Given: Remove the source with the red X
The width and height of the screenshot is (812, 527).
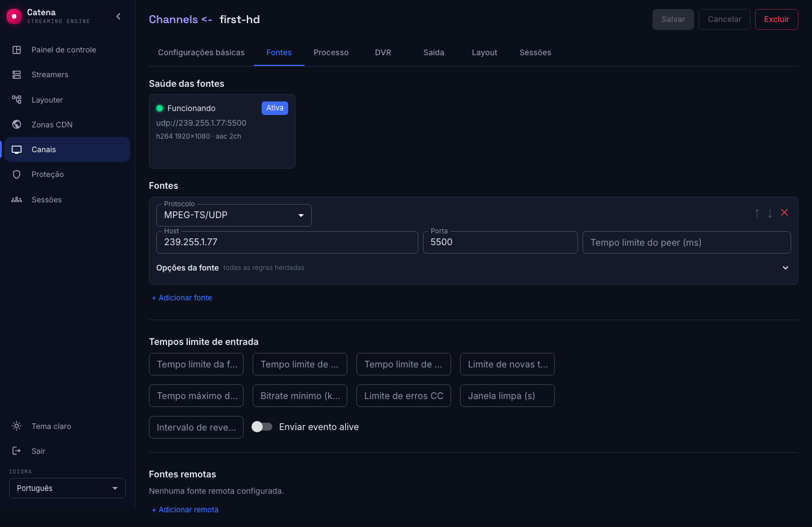Looking at the screenshot, I should (784, 212).
